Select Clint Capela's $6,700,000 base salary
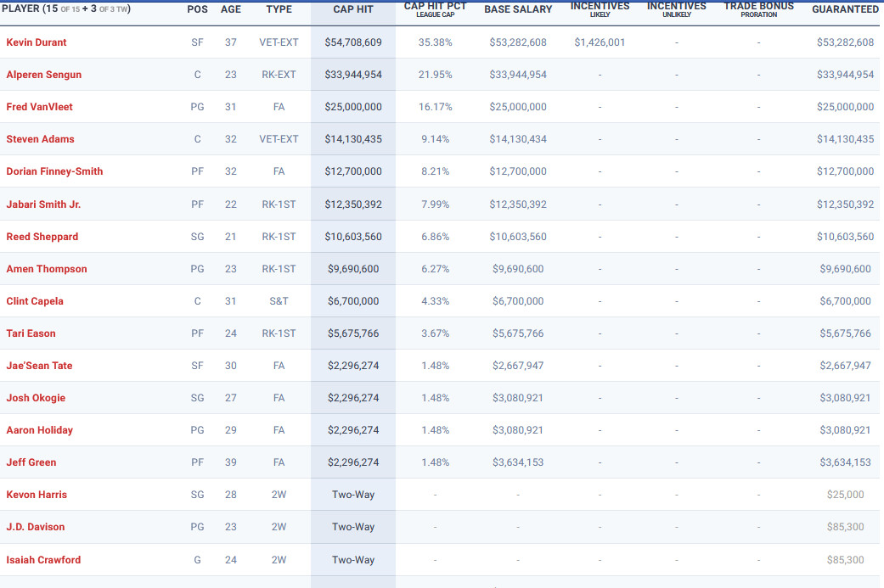The height and width of the screenshot is (588, 884). [518, 300]
